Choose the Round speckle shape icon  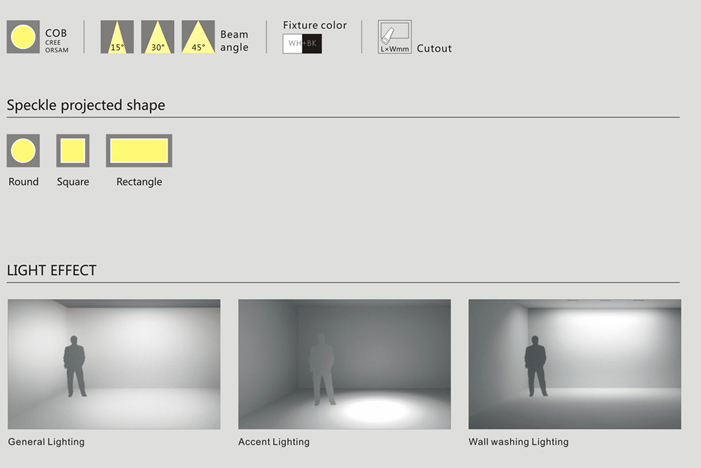[23, 151]
